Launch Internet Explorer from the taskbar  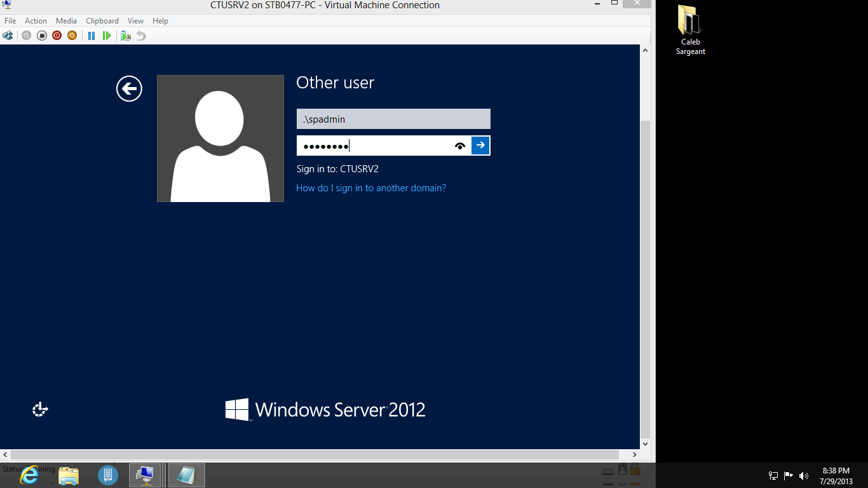(x=29, y=475)
